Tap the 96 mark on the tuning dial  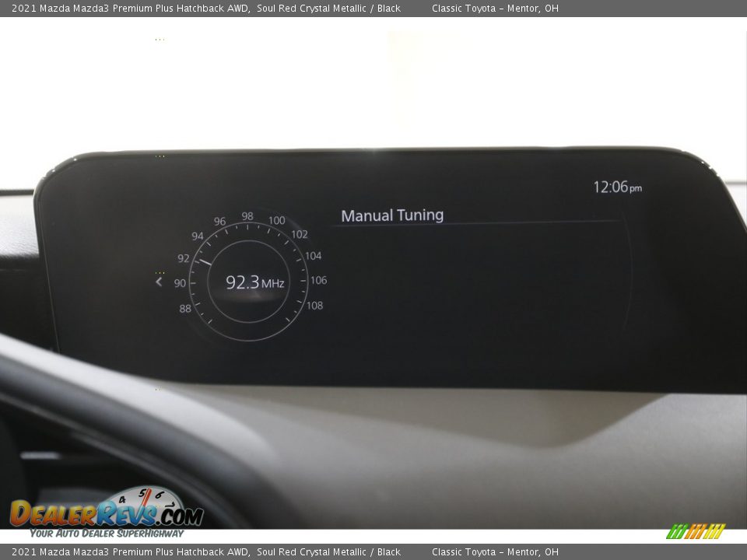[x=219, y=222]
